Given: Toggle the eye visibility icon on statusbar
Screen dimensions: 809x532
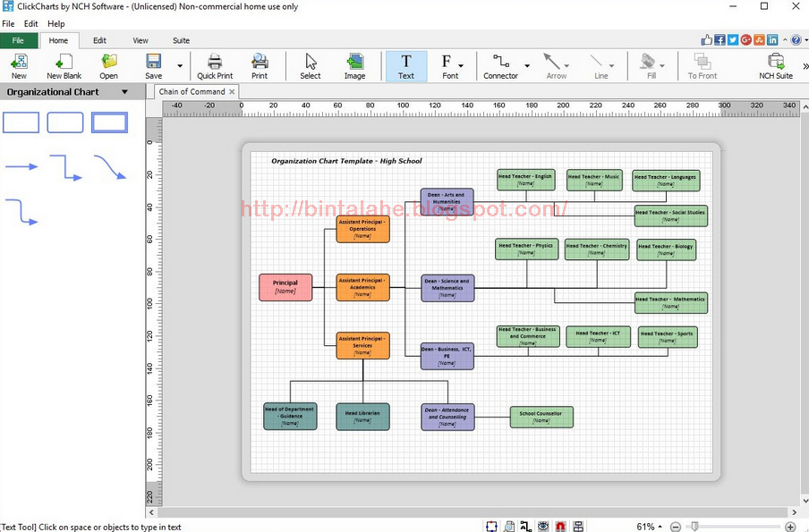Looking at the screenshot, I should (543, 526).
